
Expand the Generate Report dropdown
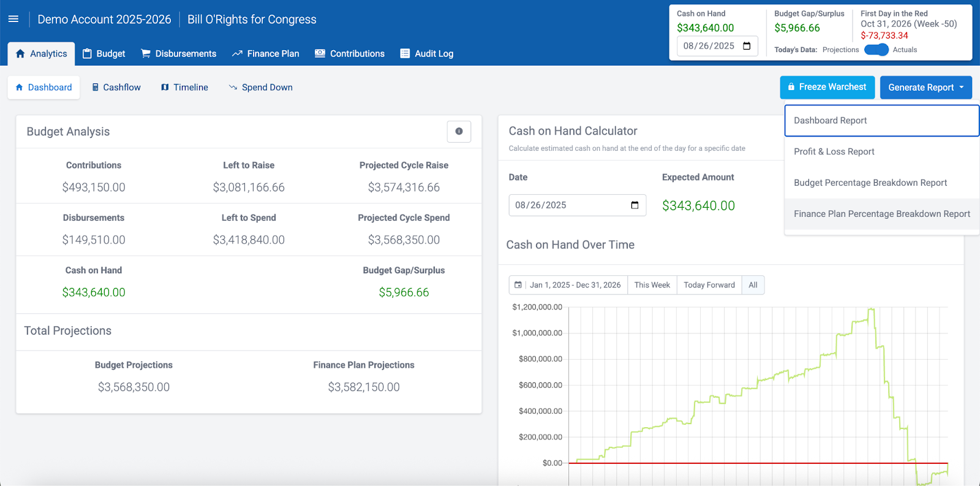[x=926, y=87]
